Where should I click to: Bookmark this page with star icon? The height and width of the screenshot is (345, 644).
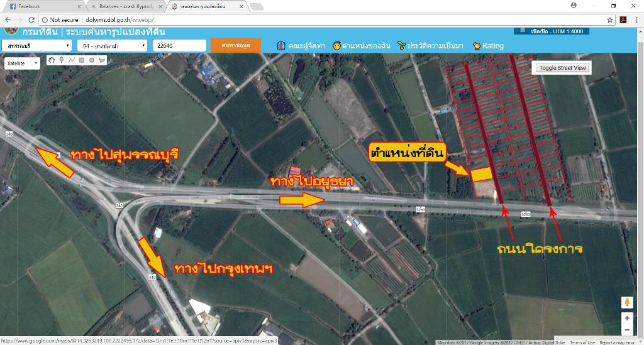pos(610,19)
